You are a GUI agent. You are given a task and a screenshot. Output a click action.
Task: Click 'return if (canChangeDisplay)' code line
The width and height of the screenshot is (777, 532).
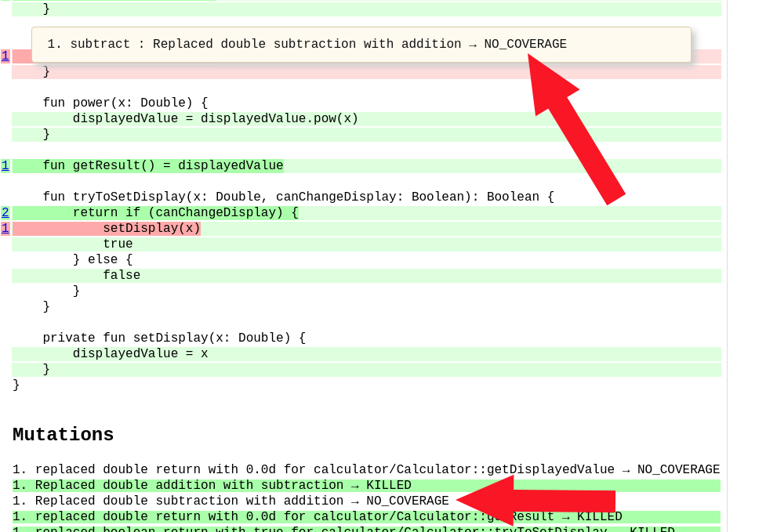point(185,212)
